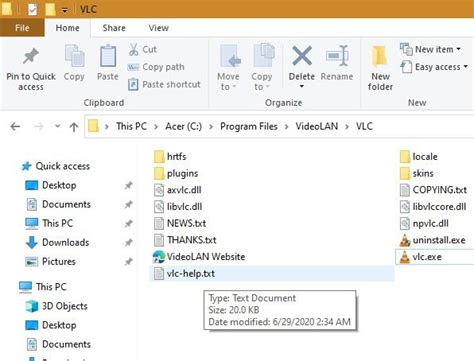The width and height of the screenshot is (474, 361).
Task: Select the Cut scissors command
Action: point(142,49)
